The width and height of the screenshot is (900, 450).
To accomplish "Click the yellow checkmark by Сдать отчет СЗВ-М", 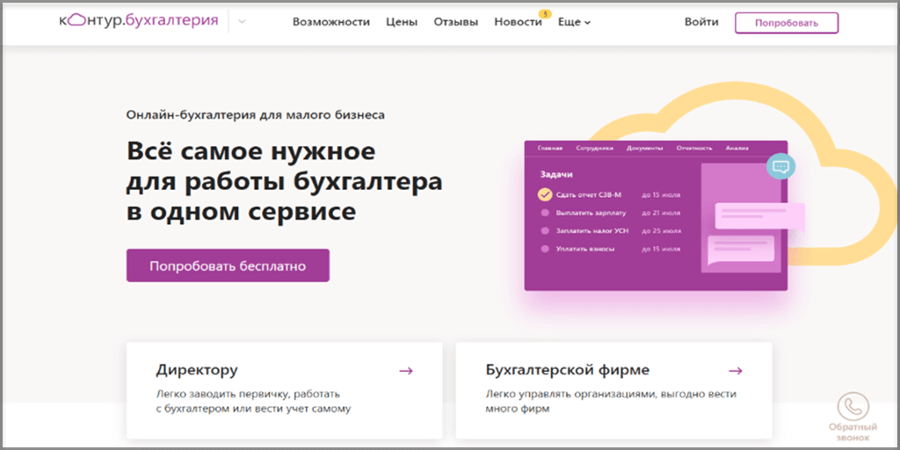I will 545,195.
